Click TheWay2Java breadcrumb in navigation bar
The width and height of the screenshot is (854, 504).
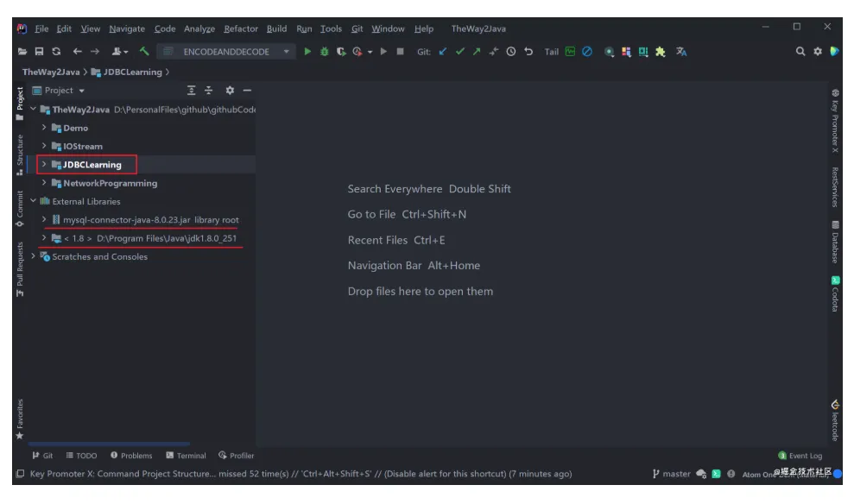[x=51, y=72]
